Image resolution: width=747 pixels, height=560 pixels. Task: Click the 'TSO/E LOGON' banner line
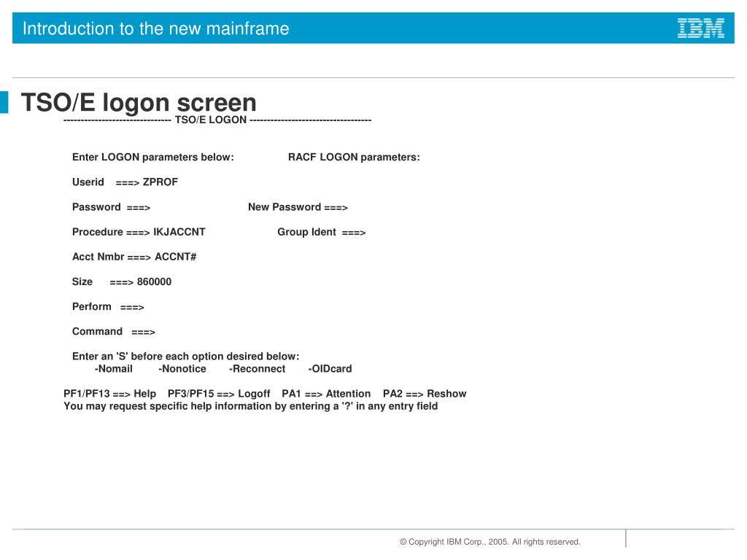point(217,120)
